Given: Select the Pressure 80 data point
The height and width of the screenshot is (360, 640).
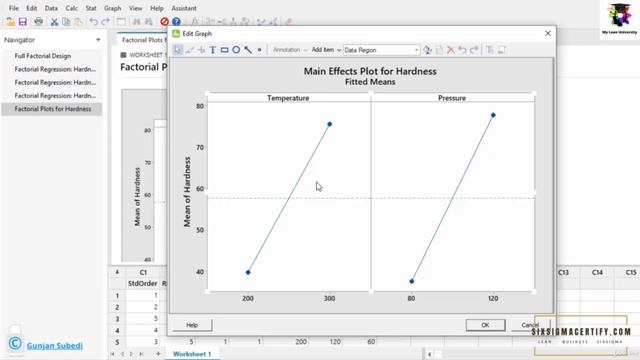Looking at the screenshot, I should (411, 281).
